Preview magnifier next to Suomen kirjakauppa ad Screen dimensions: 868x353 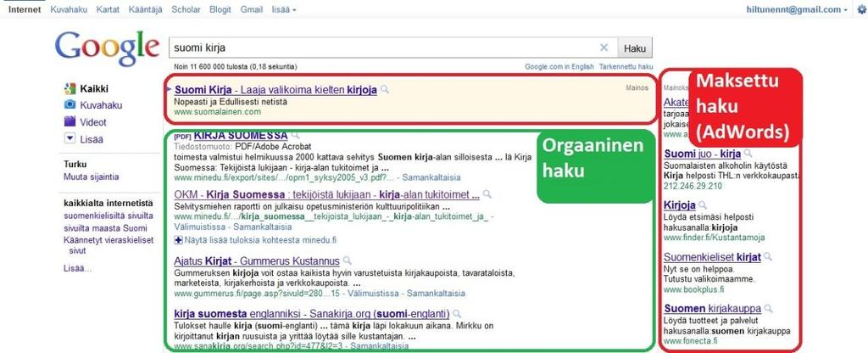pos(768,309)
